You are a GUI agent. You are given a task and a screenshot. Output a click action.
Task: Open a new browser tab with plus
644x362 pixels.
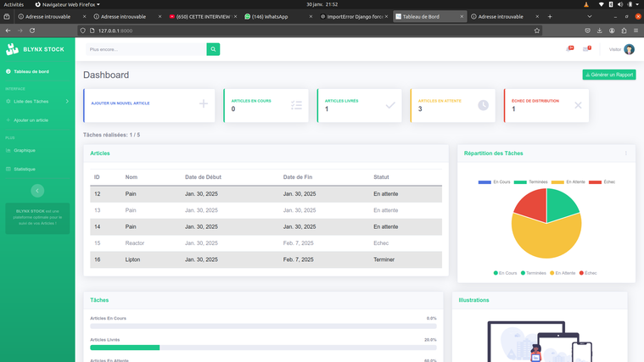point(550,16)
